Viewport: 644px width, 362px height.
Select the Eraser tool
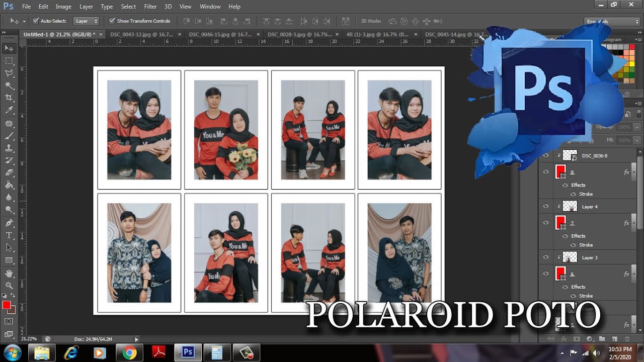pyautogui.click(x=9, y=173)
